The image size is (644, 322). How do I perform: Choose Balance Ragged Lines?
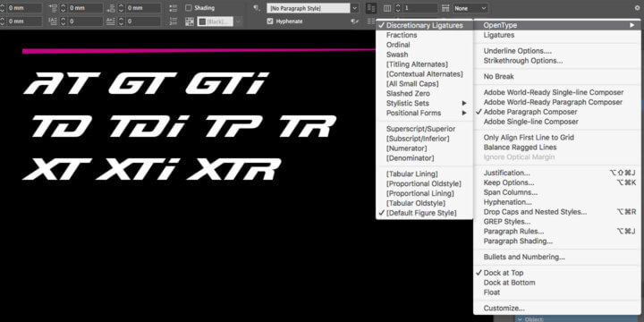point(557,148)
